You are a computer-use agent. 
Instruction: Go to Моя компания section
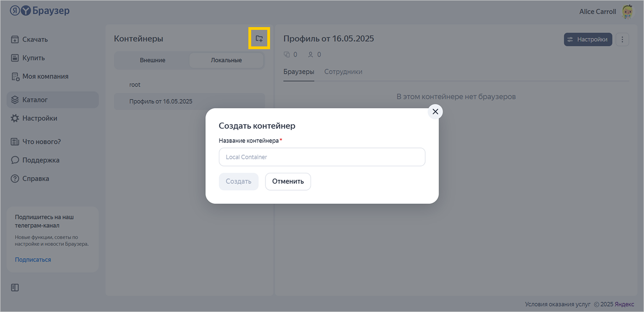tap(45, 76)
